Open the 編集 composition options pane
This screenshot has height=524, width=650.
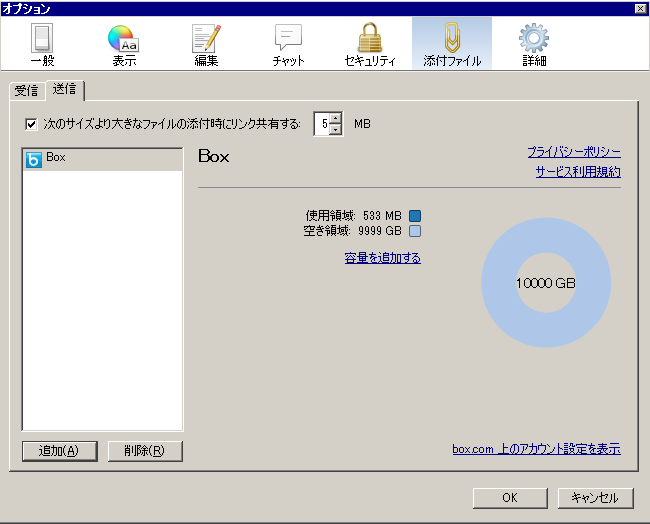click(206, 44)
